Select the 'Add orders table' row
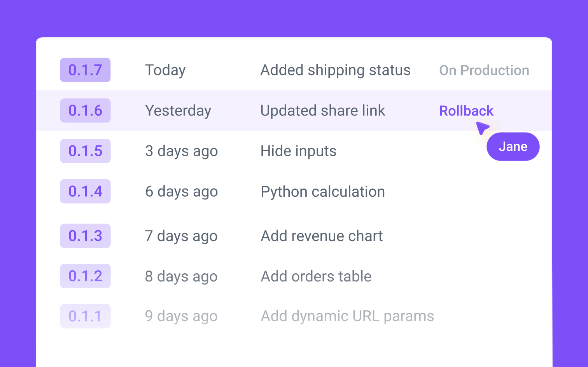588x367 pixels. (316, 276)
